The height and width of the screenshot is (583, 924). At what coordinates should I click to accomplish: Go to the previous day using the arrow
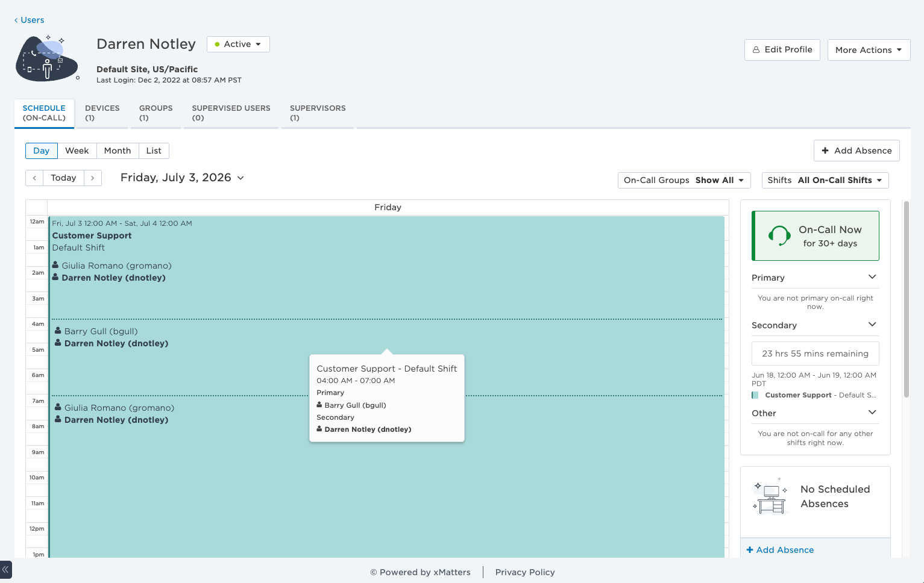[34, 178]
